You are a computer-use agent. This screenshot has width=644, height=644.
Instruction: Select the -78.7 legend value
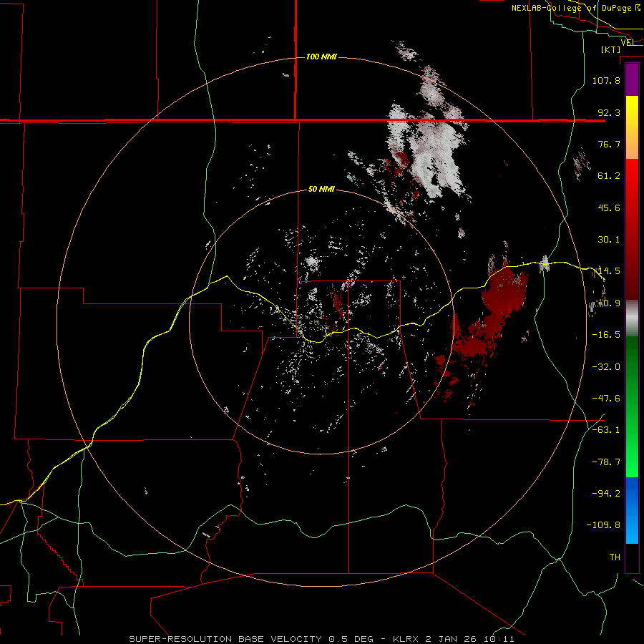tap(606, 462)
